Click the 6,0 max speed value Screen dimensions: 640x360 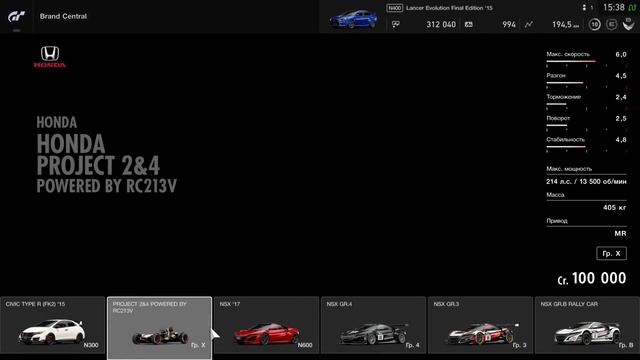click(621, 54)
